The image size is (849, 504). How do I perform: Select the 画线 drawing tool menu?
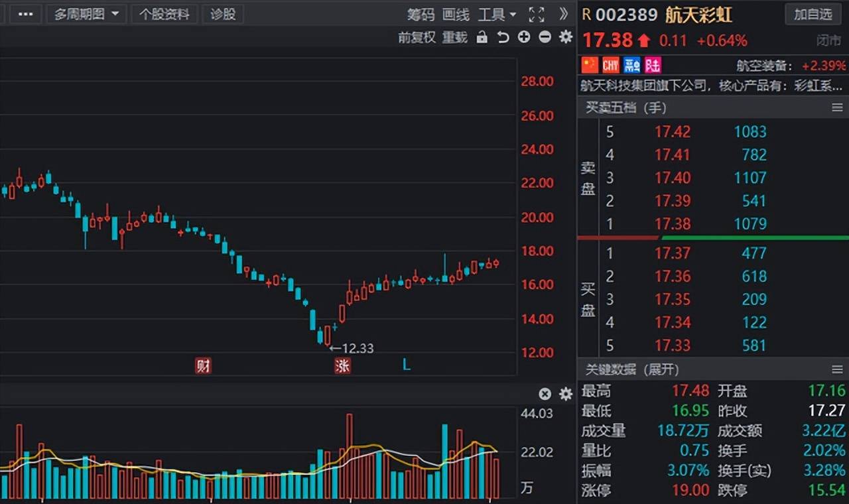click(x=456, y=15)
